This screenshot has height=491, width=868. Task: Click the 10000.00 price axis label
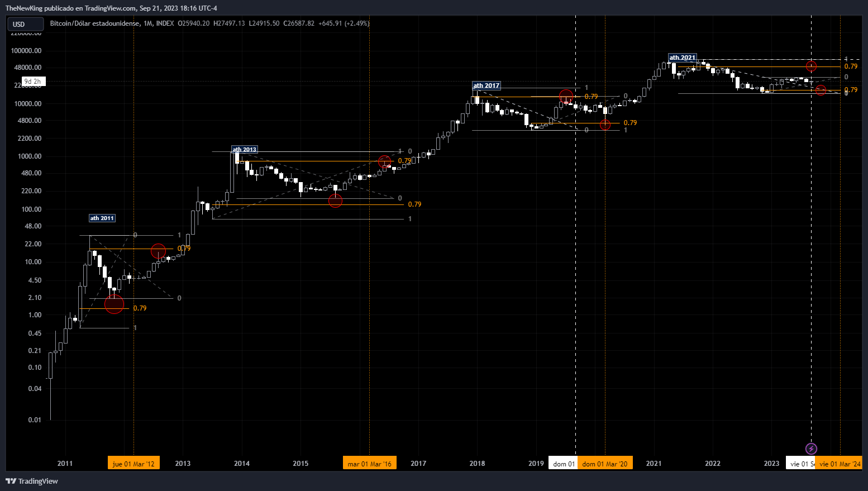point(28,104)
